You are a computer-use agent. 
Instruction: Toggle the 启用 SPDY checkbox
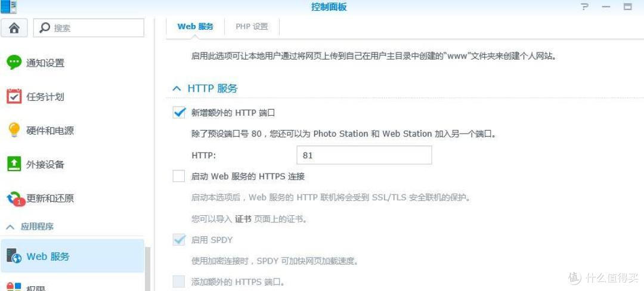click(179, 240)
